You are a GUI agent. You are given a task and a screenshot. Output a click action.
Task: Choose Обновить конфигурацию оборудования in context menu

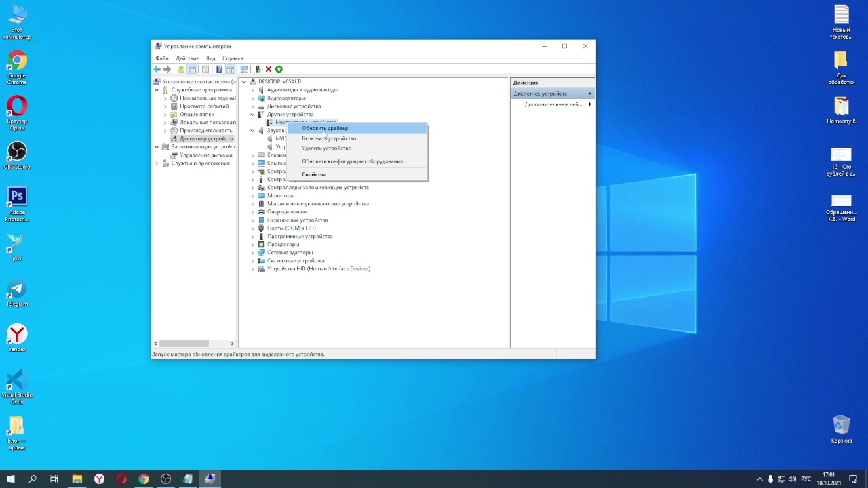click(357, 161)
